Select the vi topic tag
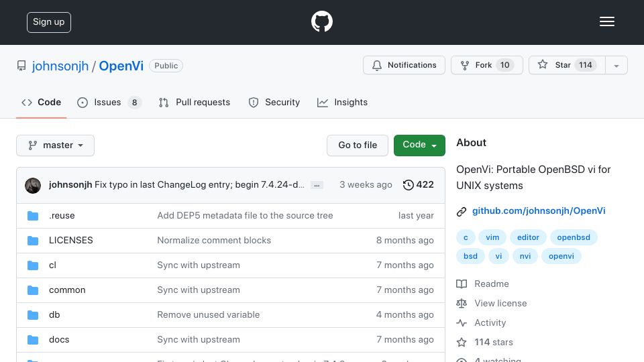 [498, 256]
